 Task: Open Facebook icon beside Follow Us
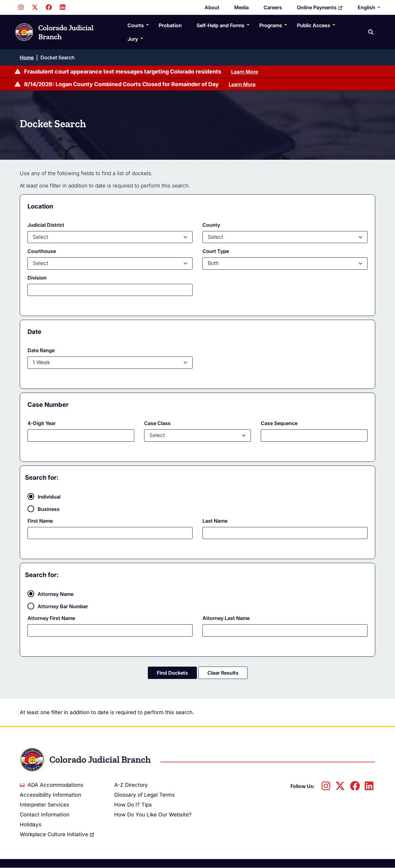coord(355,786)
